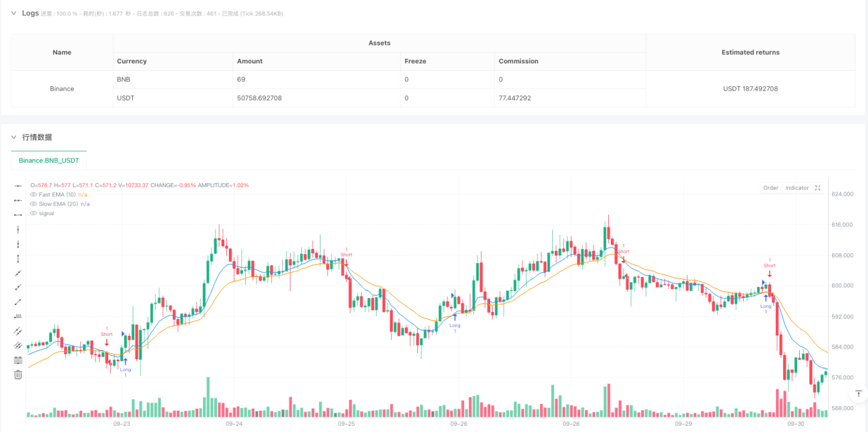Select the vertical straight line drawing tool
The width and height of the screenshot is (868, 432).
[18, 229]
